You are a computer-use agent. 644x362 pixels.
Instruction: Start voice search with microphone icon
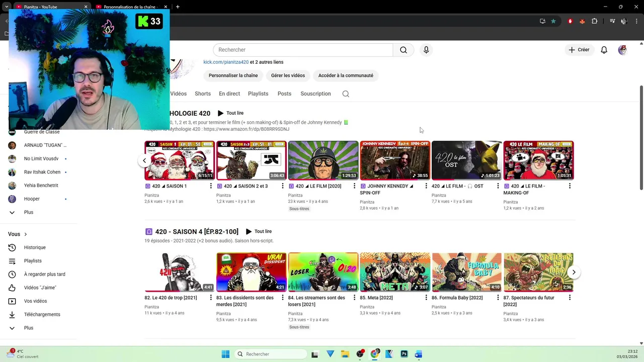[426, 50]
